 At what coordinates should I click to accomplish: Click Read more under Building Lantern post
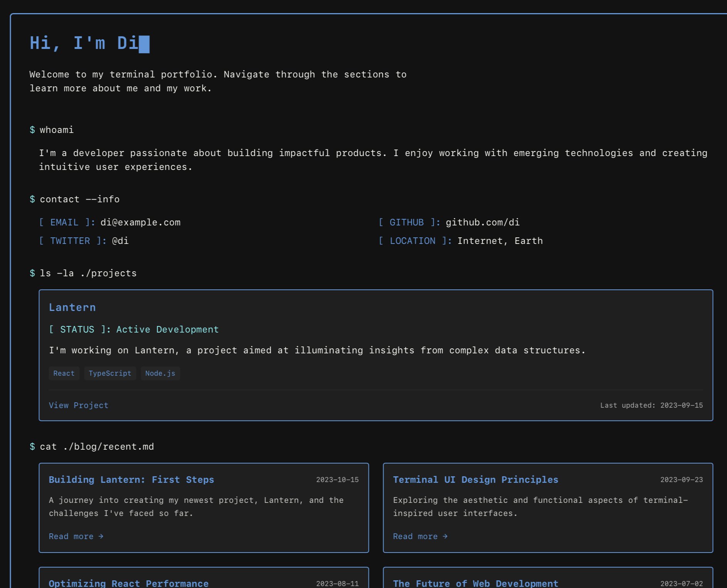coord(76,536)
